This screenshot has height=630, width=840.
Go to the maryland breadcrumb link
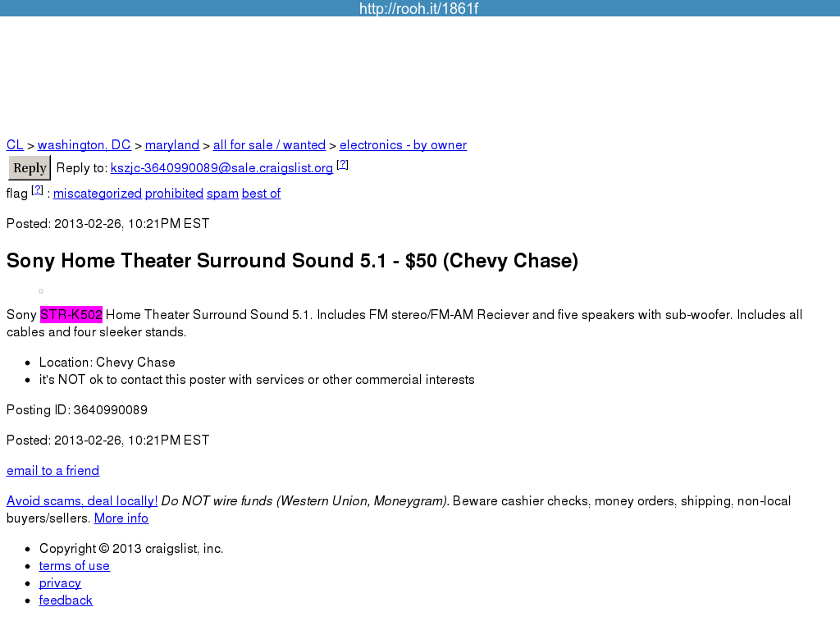pyautogui.click(x=172, y=145)
